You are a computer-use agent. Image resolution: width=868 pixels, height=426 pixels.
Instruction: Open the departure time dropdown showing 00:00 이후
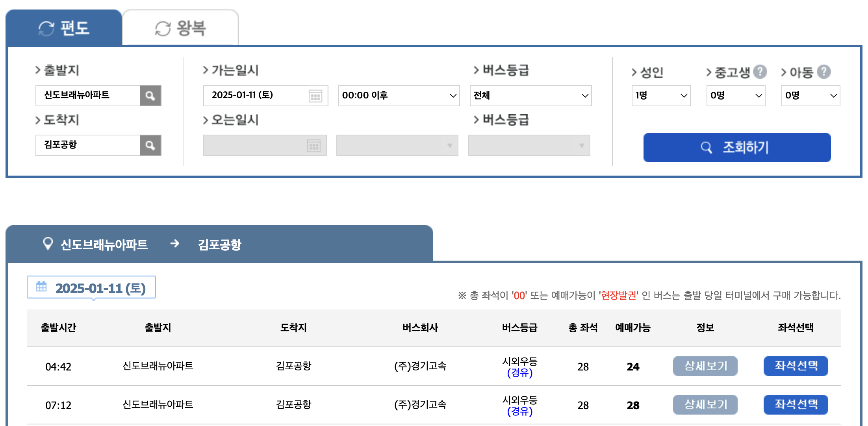[398, 95]
